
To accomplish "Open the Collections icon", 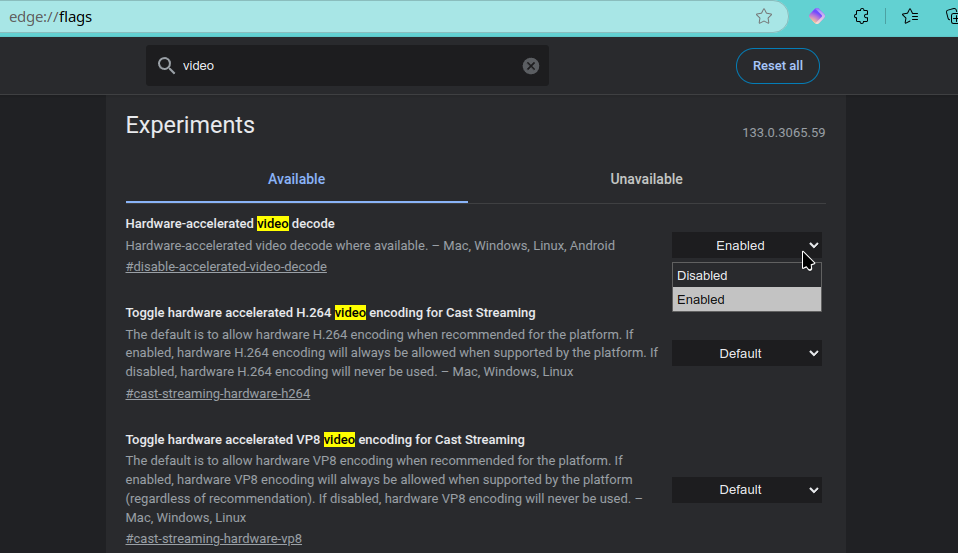I will click(x=951, y=16).
